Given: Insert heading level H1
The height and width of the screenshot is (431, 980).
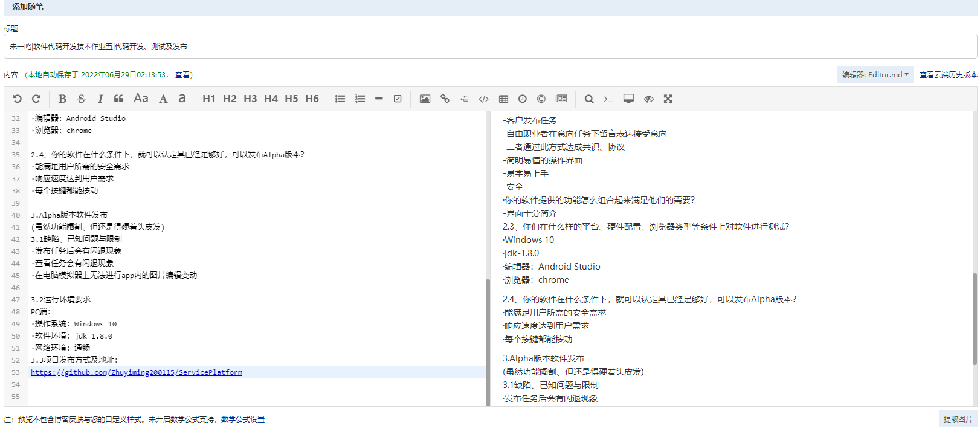Looking at the screenshot, I should [209, 99].
